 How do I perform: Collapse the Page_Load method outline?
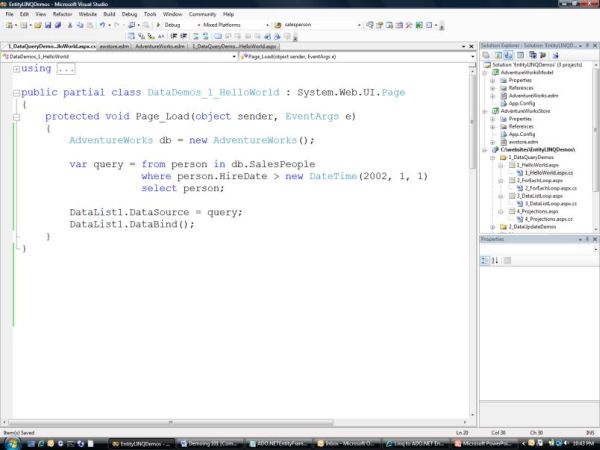point(16,117)
